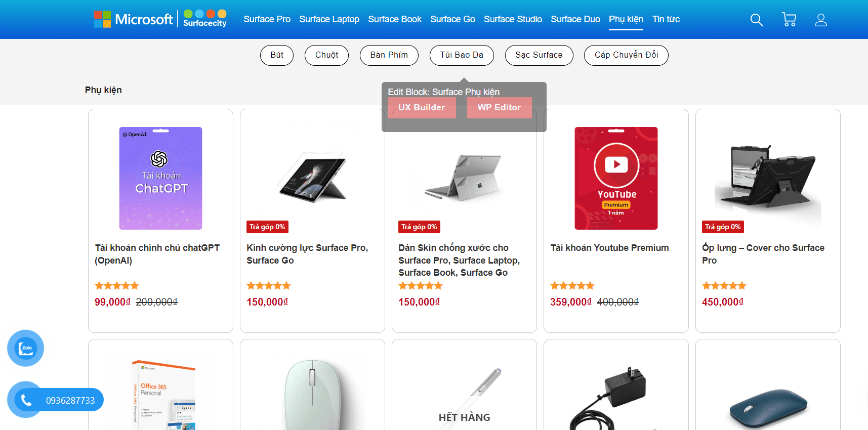Choose the Sạc Surface filter
Screen dimensions: 868x430
[539, 55]
